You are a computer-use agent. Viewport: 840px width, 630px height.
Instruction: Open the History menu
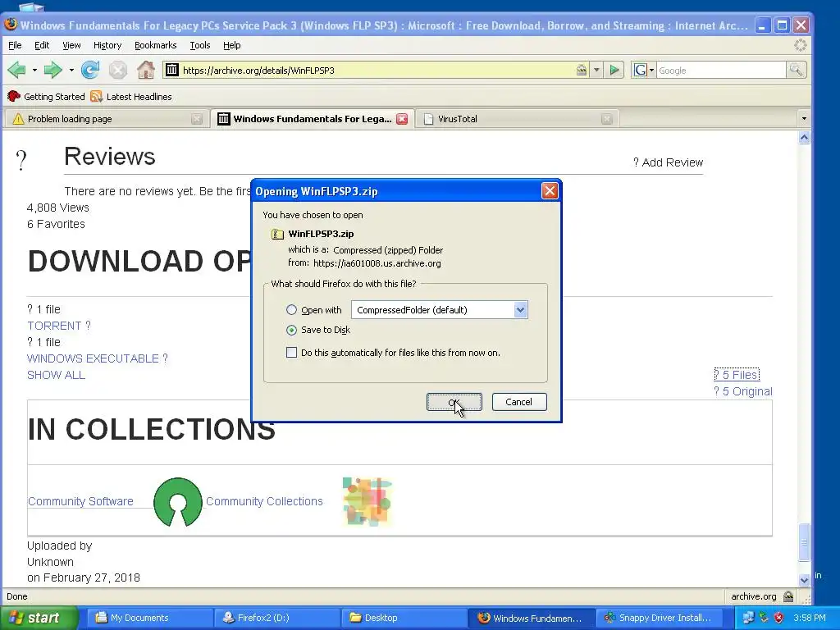[107, 46]
